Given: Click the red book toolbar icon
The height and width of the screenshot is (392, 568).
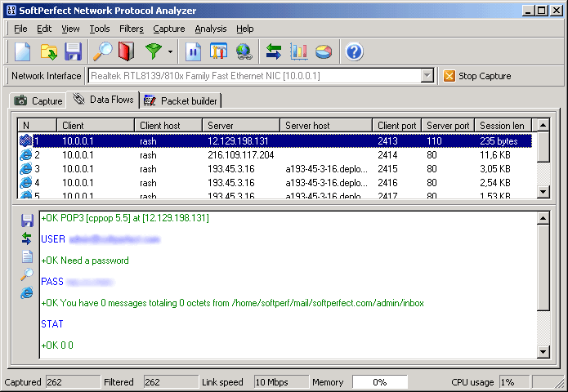Looking at the screenshot, I should [x=125, y=52].
